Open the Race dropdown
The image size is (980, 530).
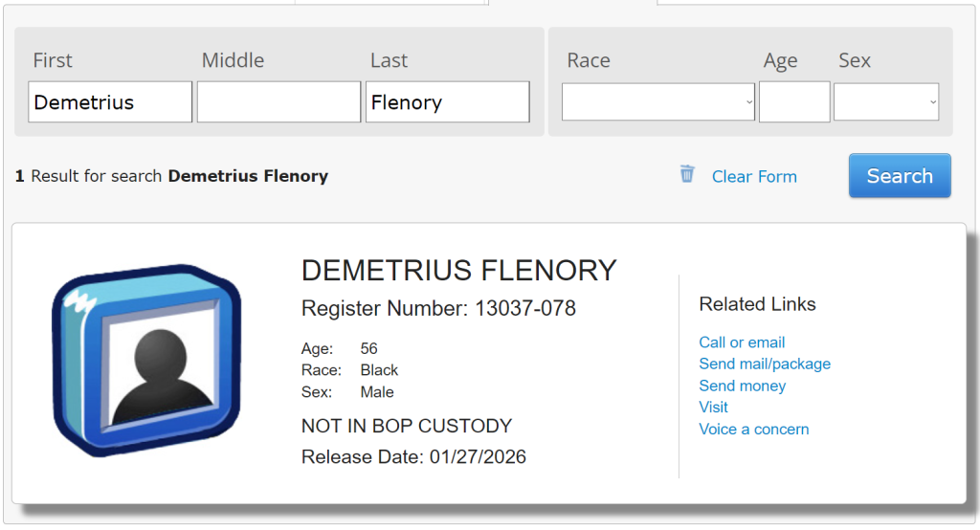pos(658,102)
